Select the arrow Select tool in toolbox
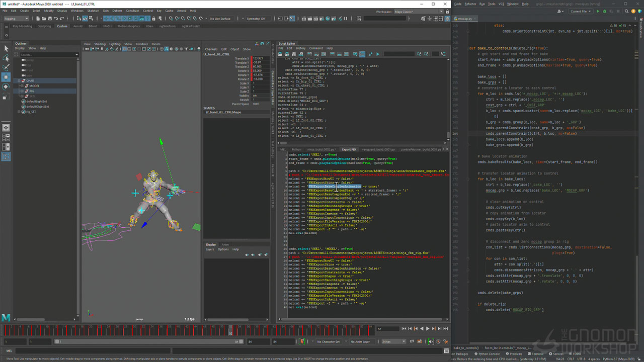644x362 pixels. [x=6, y=48]
